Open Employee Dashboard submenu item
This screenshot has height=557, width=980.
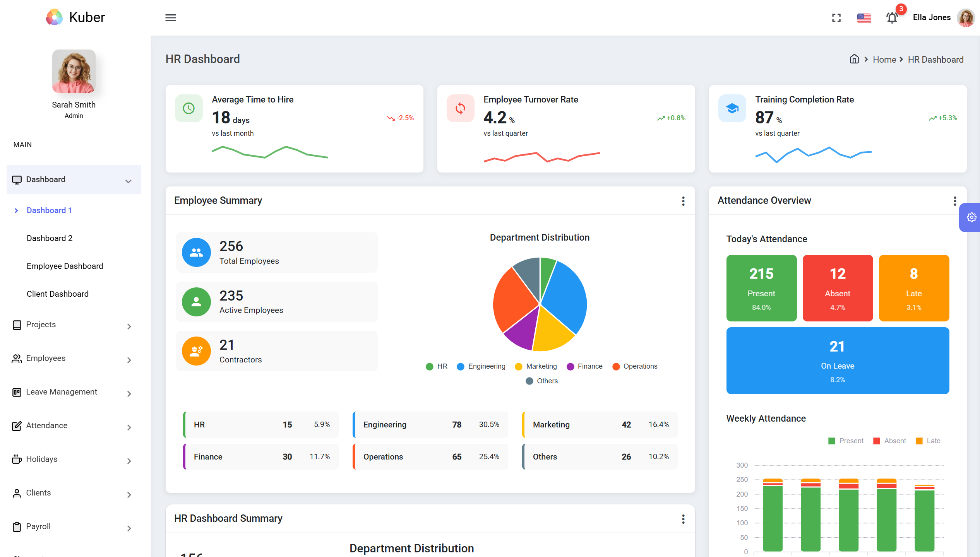[x=65, y=266]
